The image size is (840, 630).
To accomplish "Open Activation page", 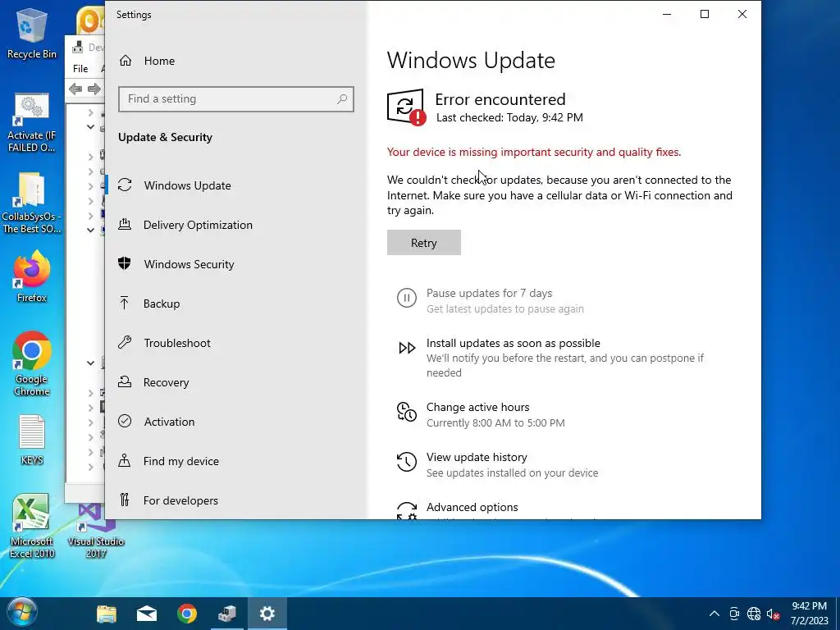I will tap(235, 422).
